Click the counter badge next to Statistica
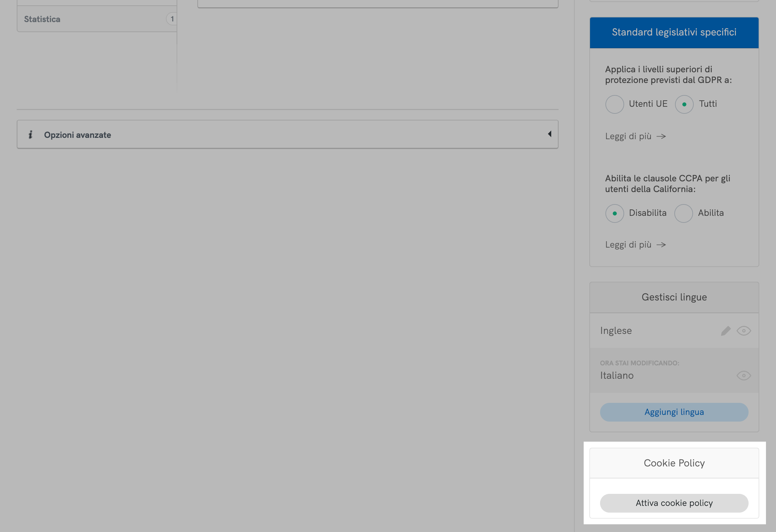 tap(172, 19)
